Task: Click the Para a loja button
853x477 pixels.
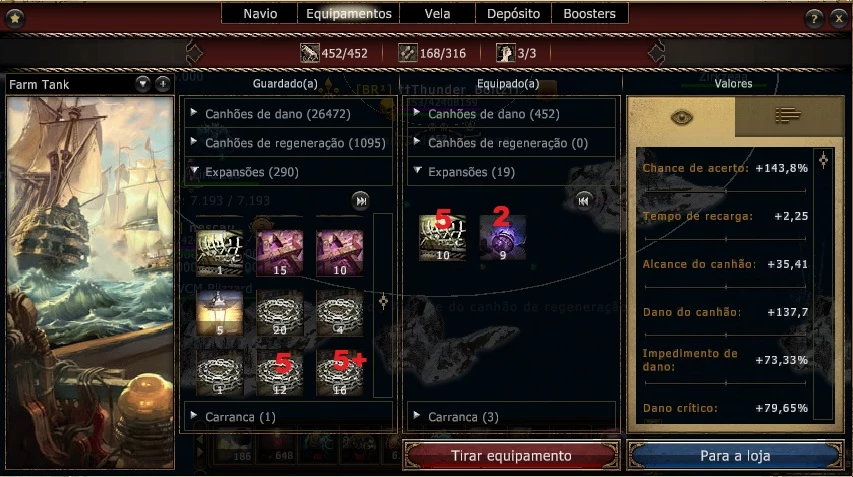Action: click(x=735, y=456)
